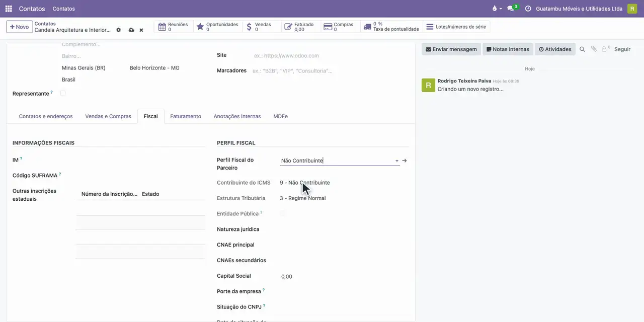The image size is (644, 322).
Task: Open followers person icon in chatter
Action: [x=605, y=49]
